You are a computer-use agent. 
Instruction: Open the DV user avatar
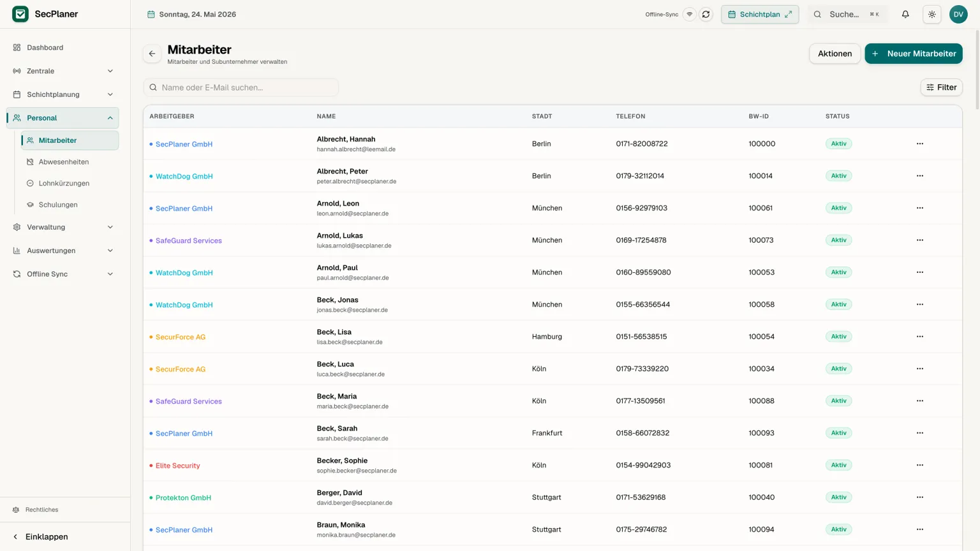tap(958, 14)
